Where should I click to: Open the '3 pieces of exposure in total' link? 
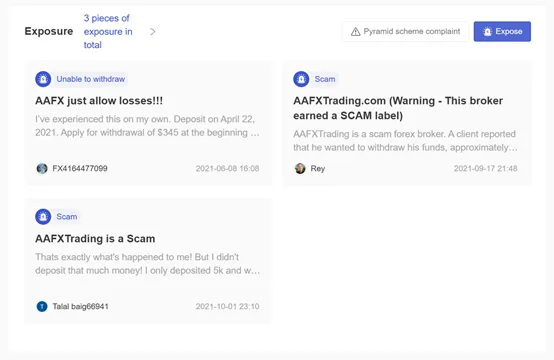point(108,31)
